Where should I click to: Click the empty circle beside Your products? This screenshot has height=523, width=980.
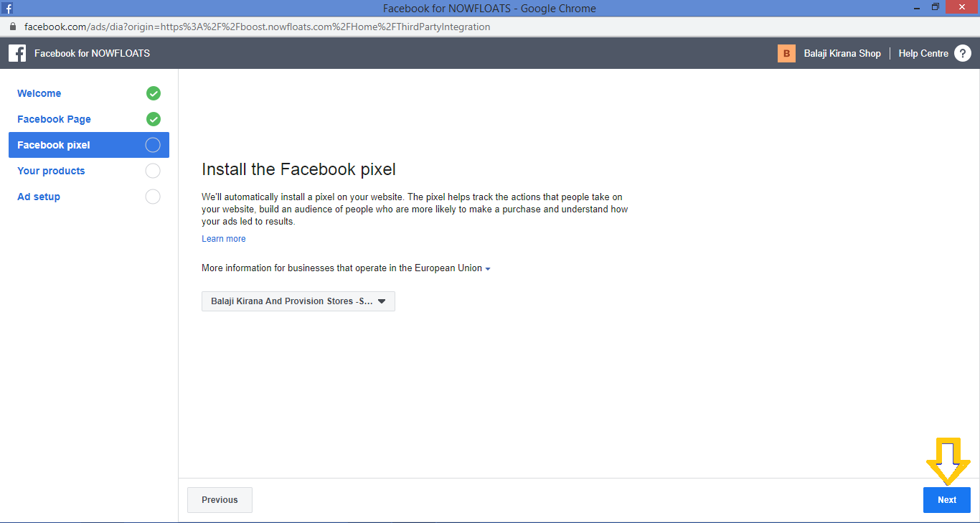tap(153, 171)
